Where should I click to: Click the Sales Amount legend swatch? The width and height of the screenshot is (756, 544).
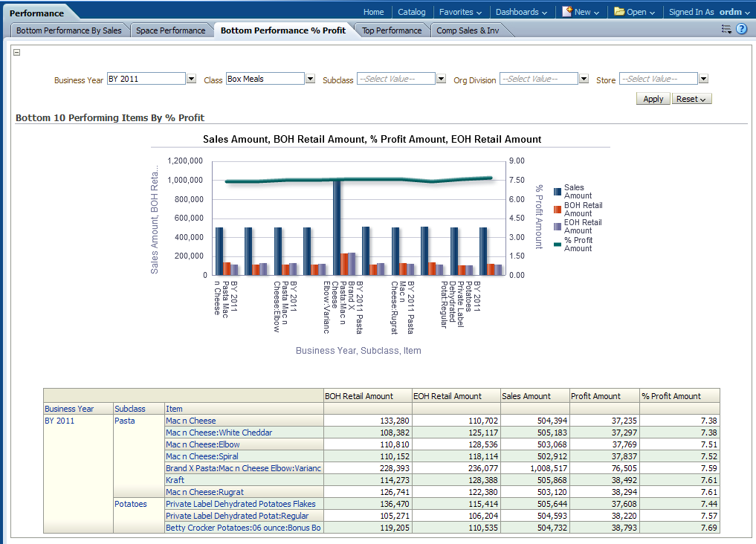tap(558, 192)
